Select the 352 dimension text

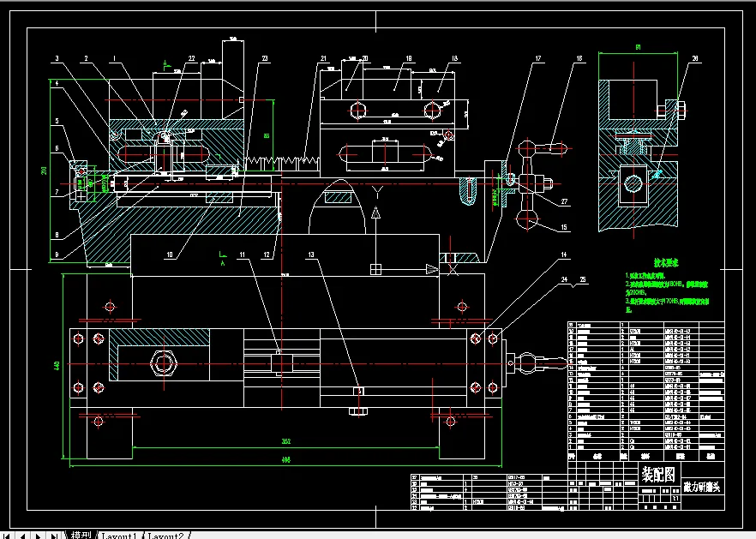286,441
